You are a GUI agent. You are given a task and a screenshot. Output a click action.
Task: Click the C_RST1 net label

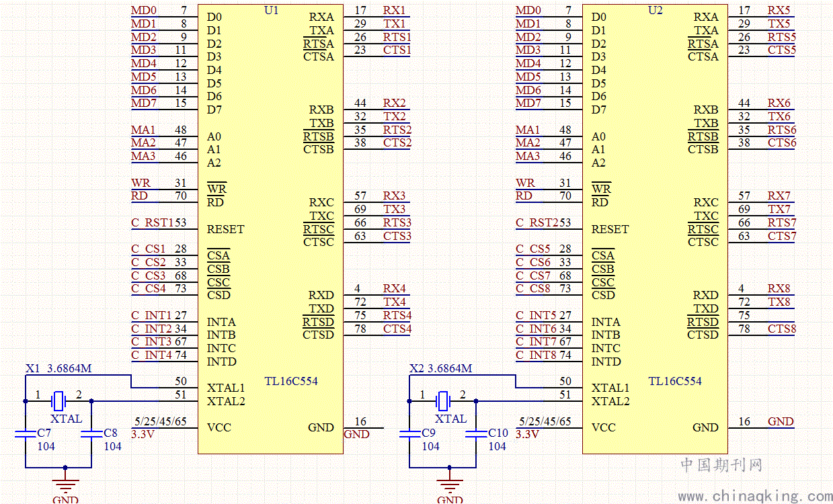tap(152, 222)
